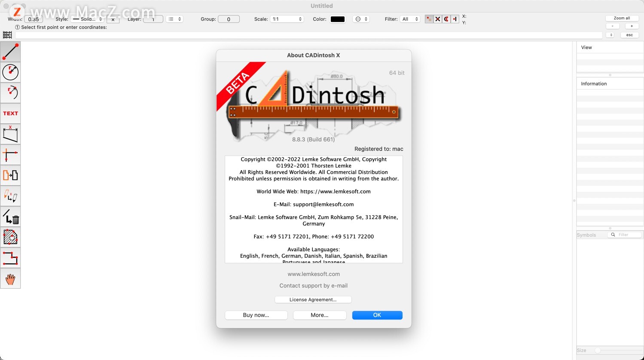Image resolution: width=644 pixels, height=360 pixels.
Task: Select the Edit properties pencil tool
Action: 10,196
